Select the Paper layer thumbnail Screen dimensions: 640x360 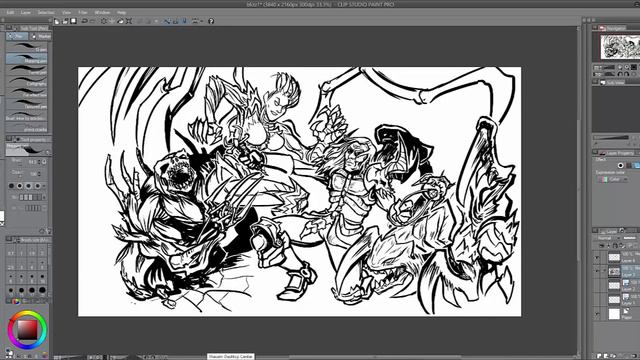coord(614,314)
